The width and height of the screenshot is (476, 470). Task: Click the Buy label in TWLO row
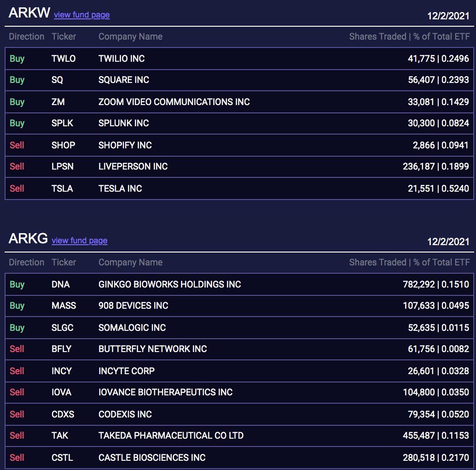17,59
